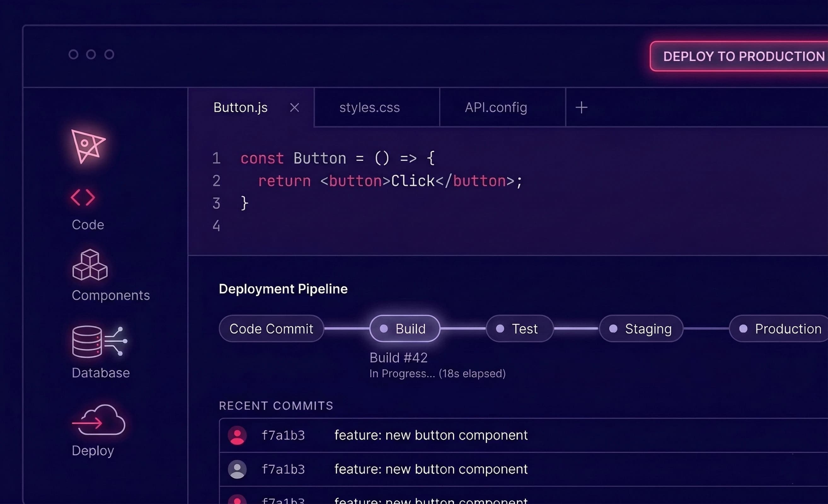Open the API.config tab
The width and height of the screenshot is (828, 504).
tap(495, 107)
